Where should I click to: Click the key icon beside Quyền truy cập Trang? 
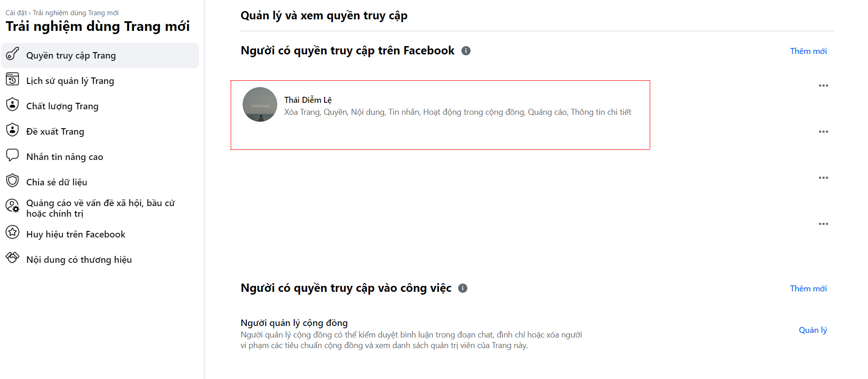(x=12, y=54)
